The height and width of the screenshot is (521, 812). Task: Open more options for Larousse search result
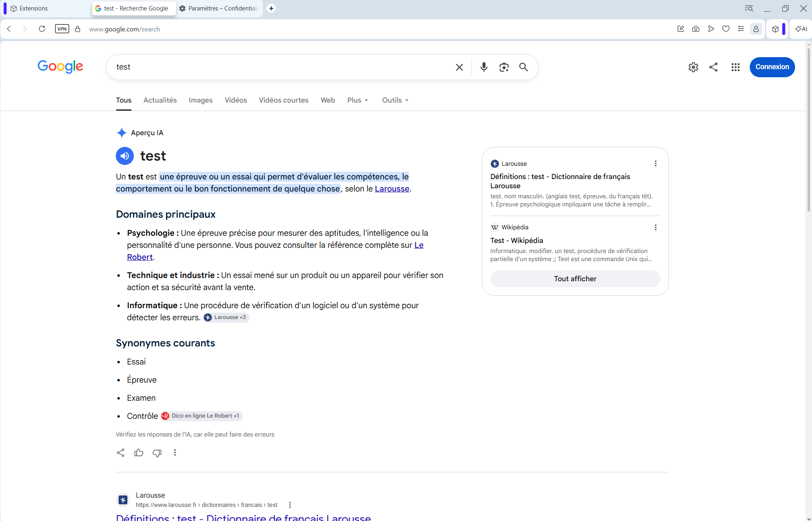pos(290,505)
